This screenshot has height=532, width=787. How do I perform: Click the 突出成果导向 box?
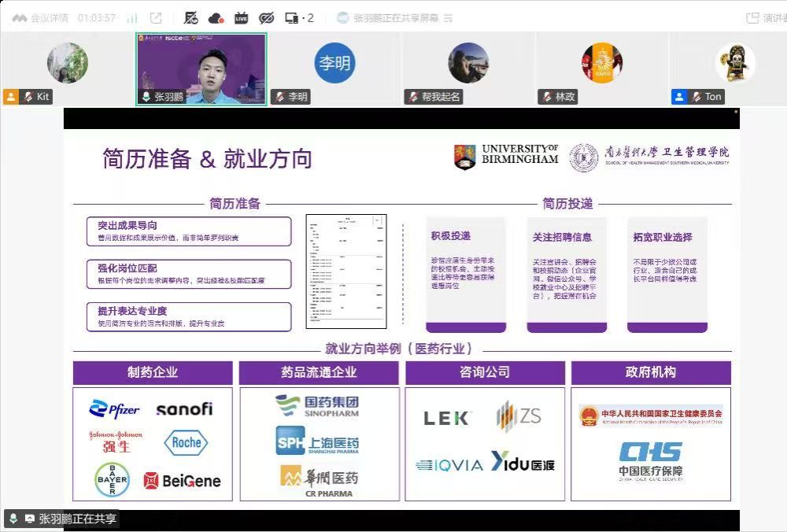[x=189, y=231]
